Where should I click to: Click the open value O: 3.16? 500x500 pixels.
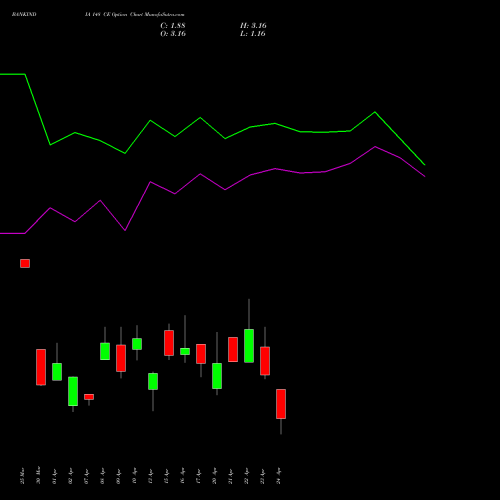[x=173, y=34]
